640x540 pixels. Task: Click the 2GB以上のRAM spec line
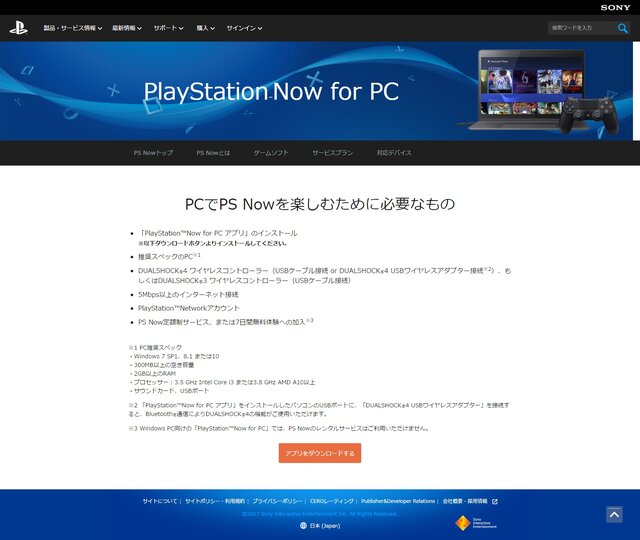tap(153, 373)
